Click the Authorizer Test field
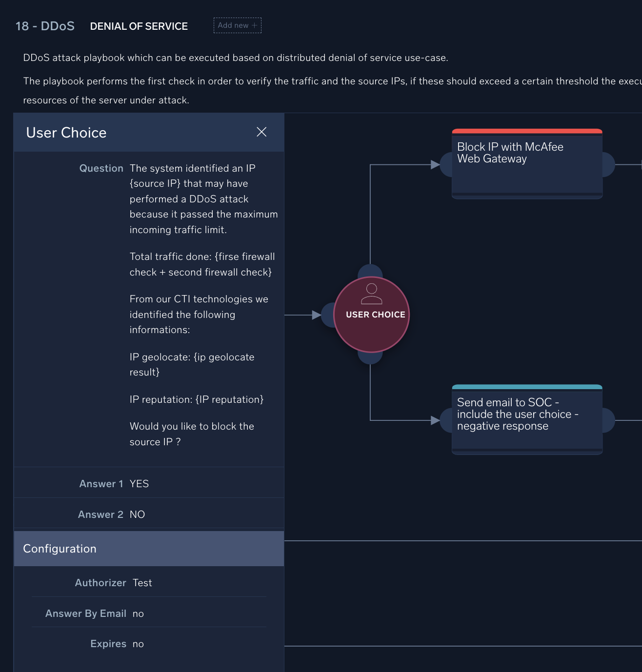 click(142, 582)
